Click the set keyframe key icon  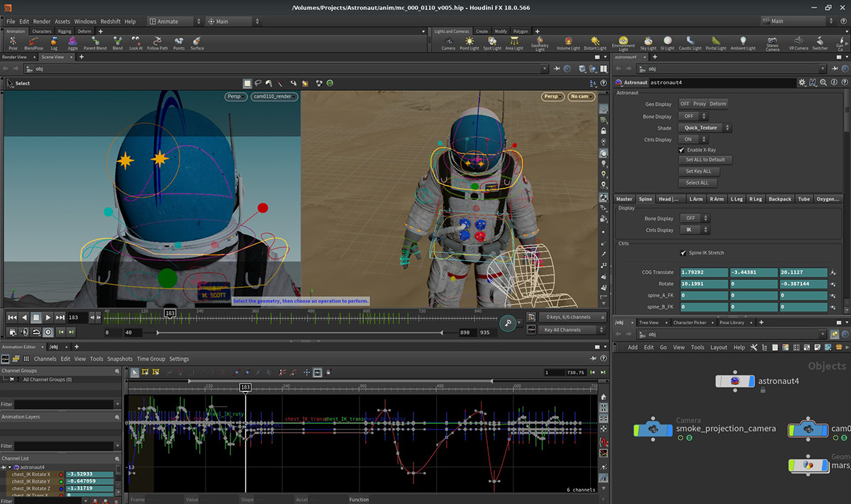pyautogui.click(x=508, y=323)
